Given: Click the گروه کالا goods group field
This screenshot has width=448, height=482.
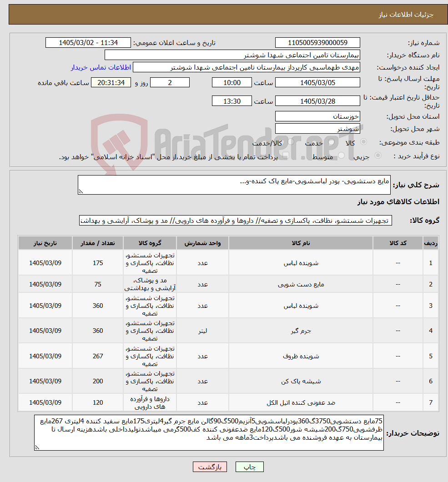Looking at the screenshot, I should pos(236,221).
